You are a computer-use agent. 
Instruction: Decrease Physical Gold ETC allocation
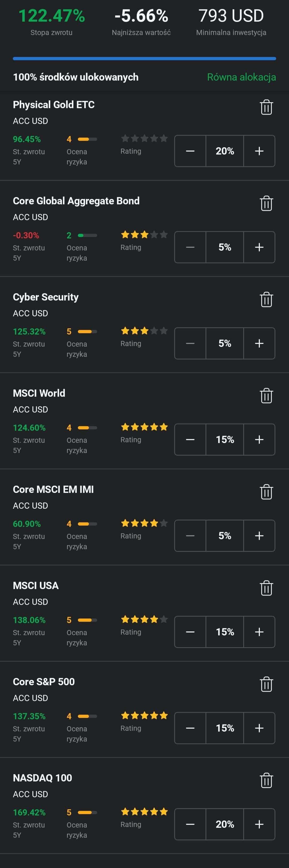[x=190, y=151]
